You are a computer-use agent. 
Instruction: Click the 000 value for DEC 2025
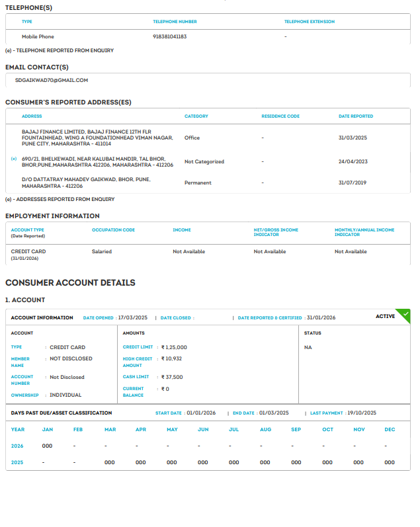[390, 462]
